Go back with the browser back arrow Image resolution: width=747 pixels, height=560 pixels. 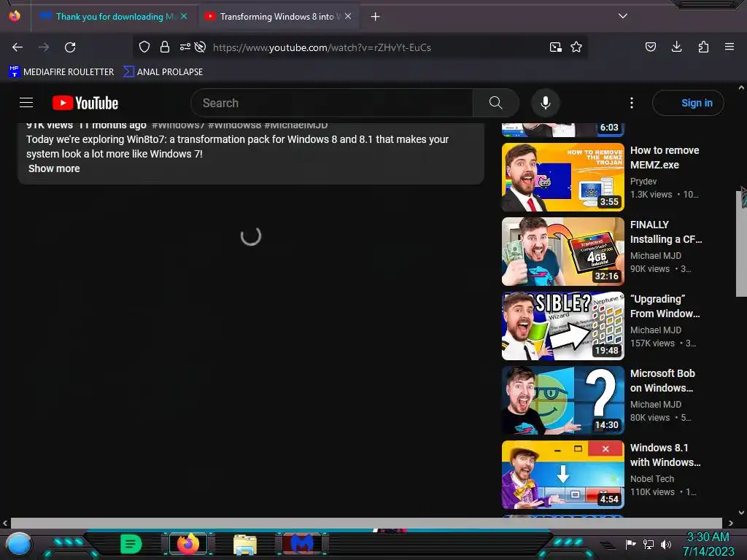[18, 47]
